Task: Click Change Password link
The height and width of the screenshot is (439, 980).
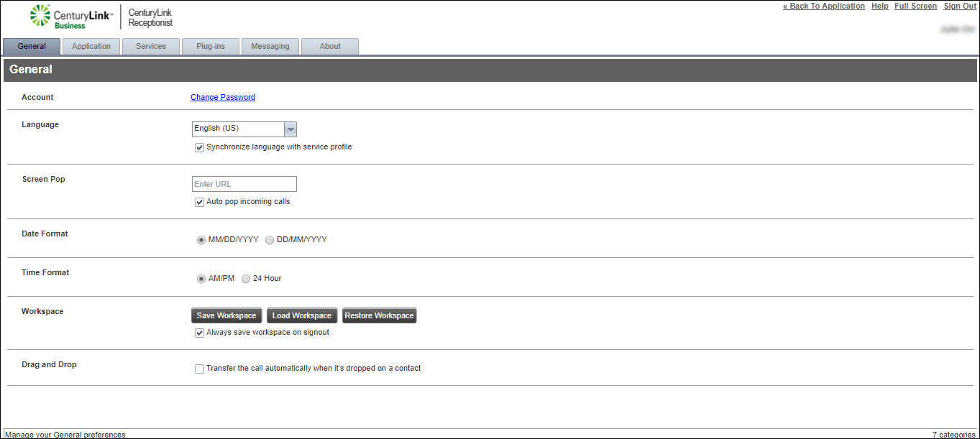Action: (223, 98)
